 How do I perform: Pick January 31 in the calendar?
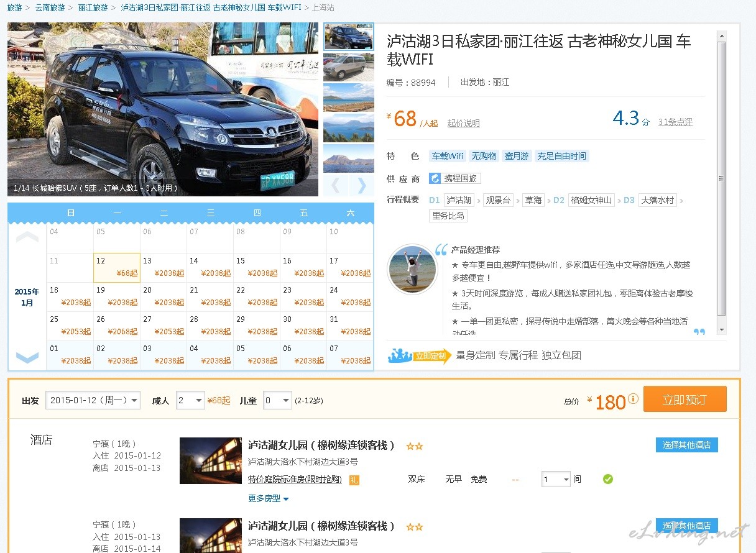350,326
